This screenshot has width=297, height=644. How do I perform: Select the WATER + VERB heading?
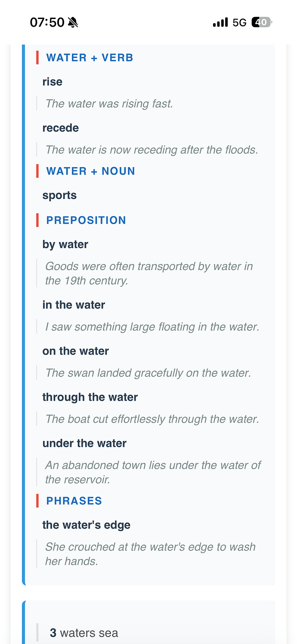90,58
